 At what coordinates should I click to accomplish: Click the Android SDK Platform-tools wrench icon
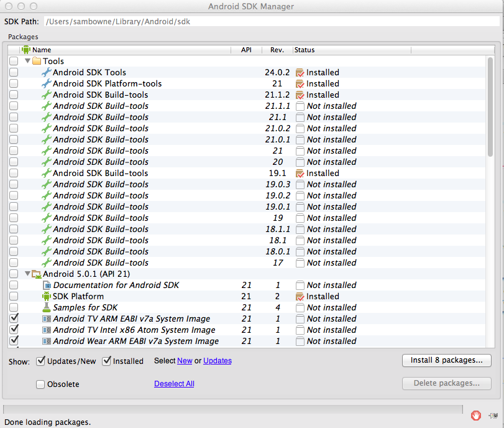coord(46,84)
